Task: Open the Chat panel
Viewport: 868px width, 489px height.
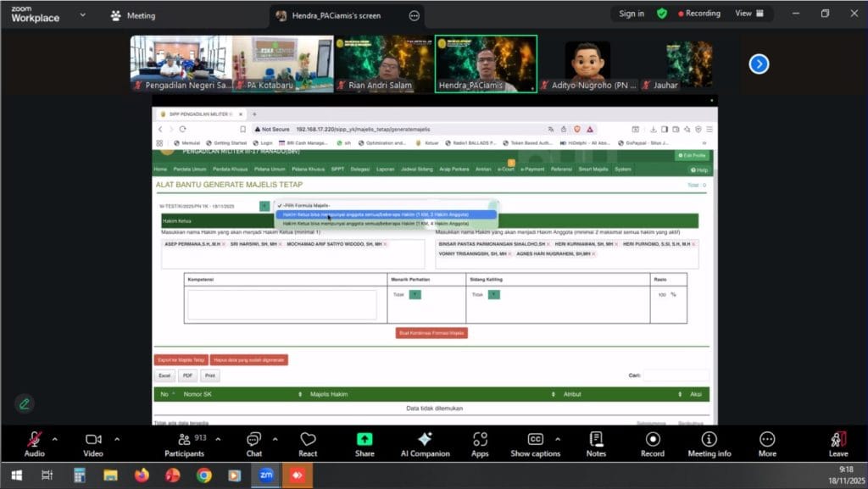Action: tap(253, 439)
